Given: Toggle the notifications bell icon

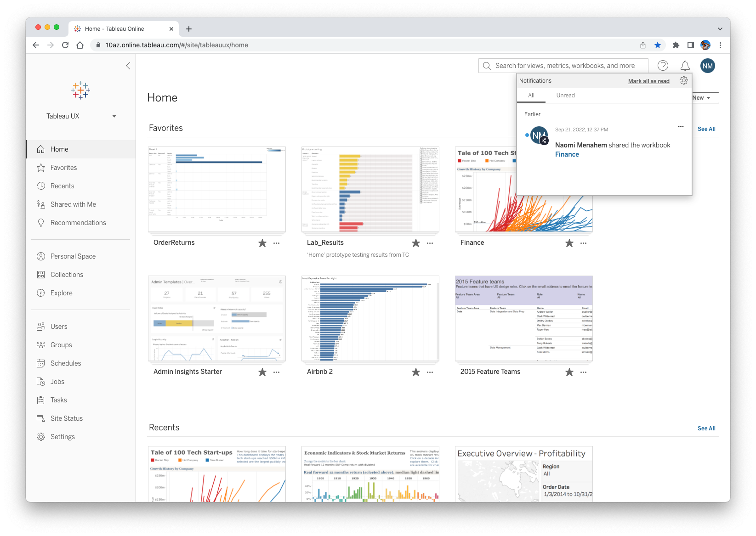Looking at the screenshot, I should tap(685, 66).
